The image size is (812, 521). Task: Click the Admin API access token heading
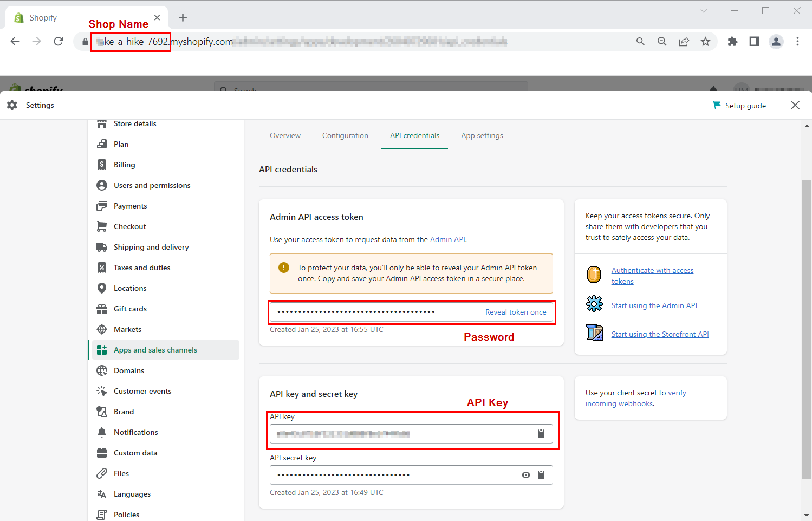pyautogui.click(x=316, y=217)
